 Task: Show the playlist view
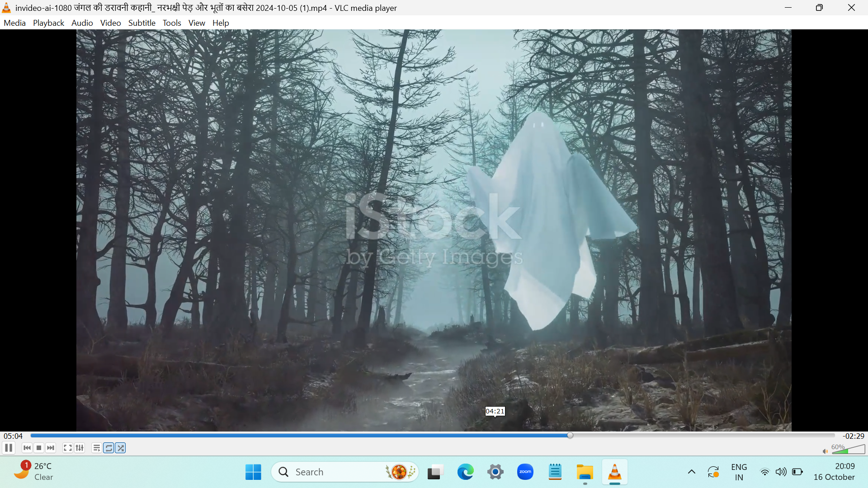click(96, 448)
